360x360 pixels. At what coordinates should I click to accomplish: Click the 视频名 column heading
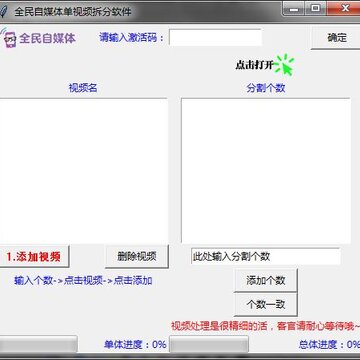point(83,88)
